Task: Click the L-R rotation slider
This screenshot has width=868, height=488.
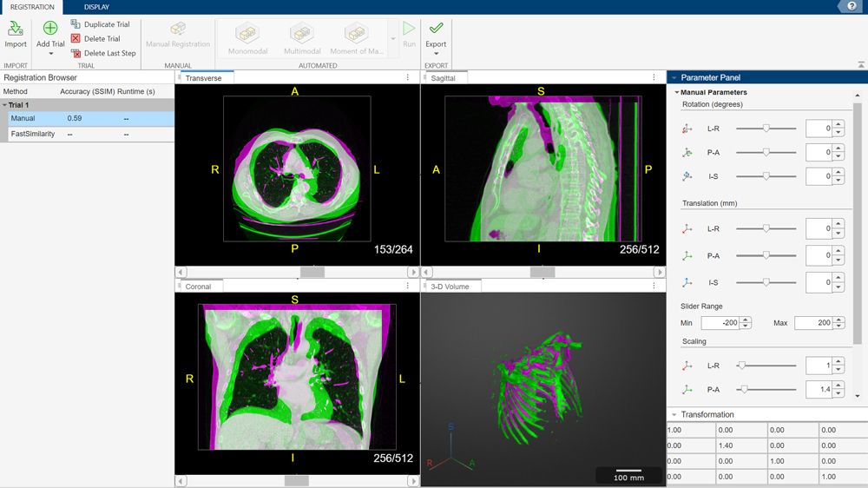Action: [766, 129]
